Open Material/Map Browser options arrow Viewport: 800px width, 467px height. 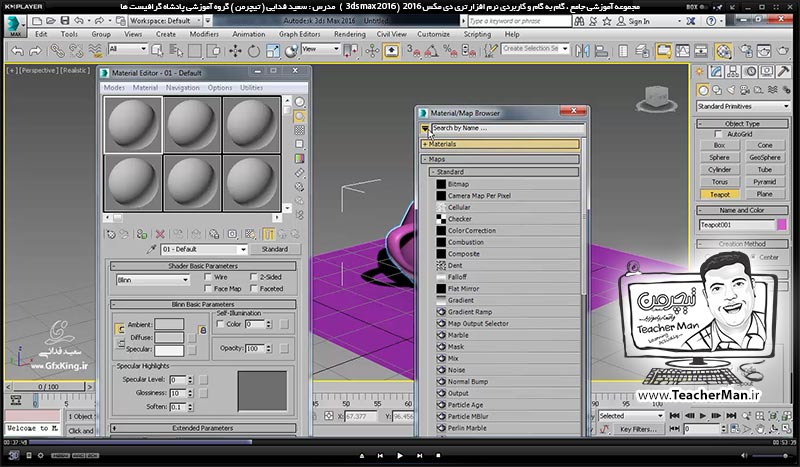pyautogui.click(x=424, y=129)
